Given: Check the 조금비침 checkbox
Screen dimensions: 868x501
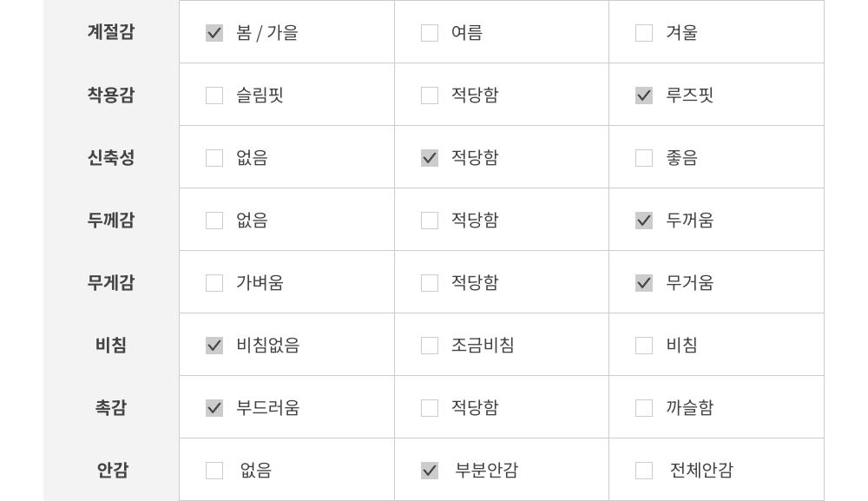Looking at the screenshot, I should point(430,346).
